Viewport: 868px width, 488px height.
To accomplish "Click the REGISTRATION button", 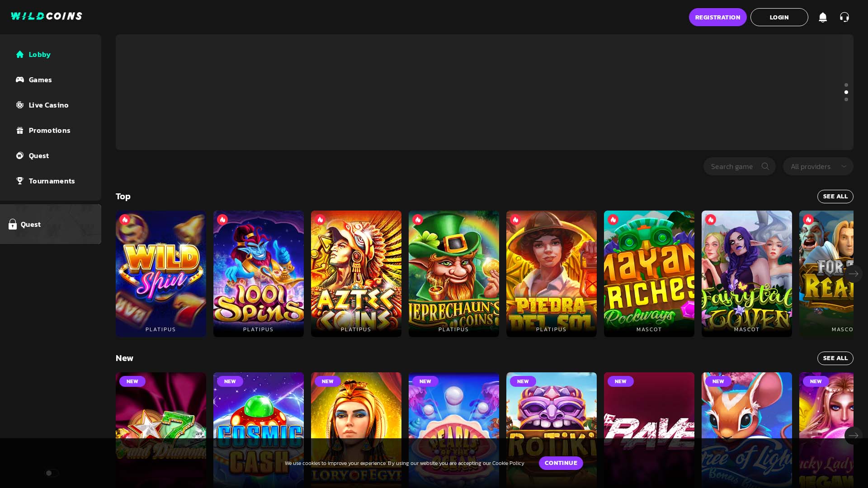I will (718, 17).
